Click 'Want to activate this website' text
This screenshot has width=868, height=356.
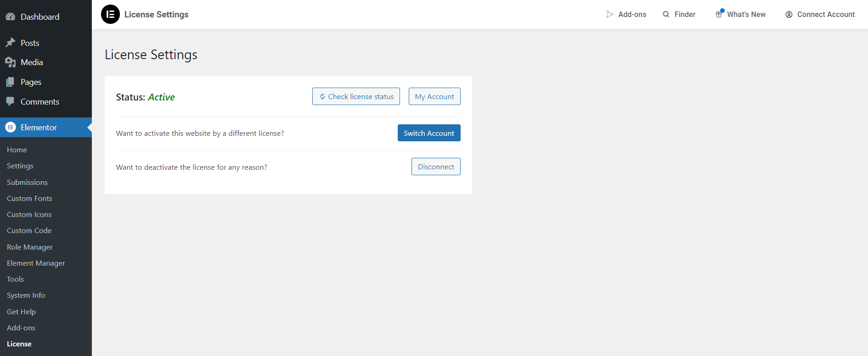click(x=200, y=133)
